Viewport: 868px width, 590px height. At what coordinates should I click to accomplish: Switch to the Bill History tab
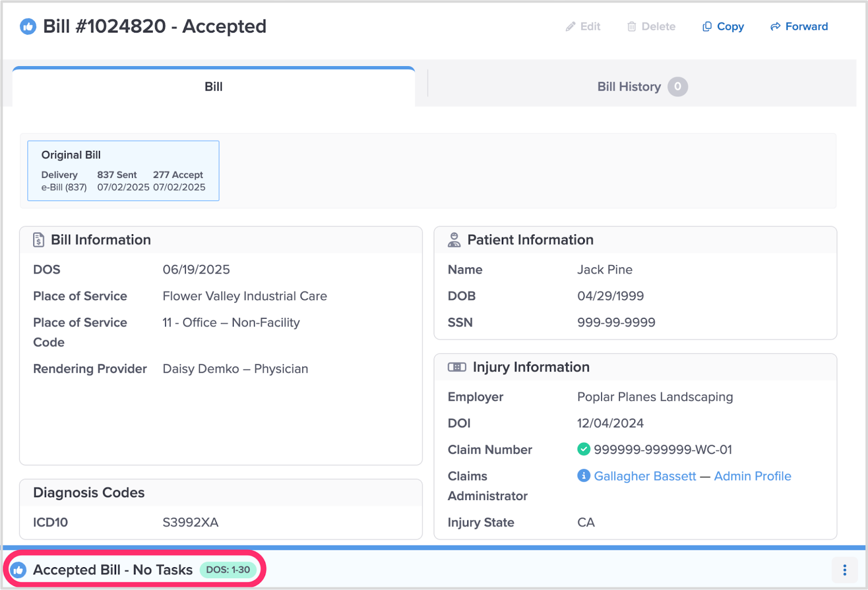(x=629, y=87)
